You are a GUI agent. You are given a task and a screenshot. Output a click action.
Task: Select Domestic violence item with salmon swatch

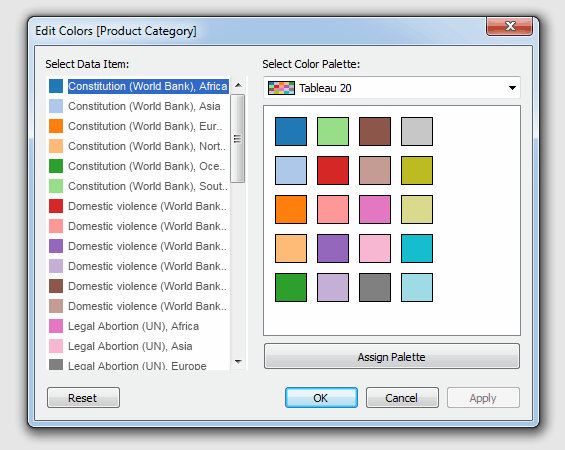click(x=138, y=226)
